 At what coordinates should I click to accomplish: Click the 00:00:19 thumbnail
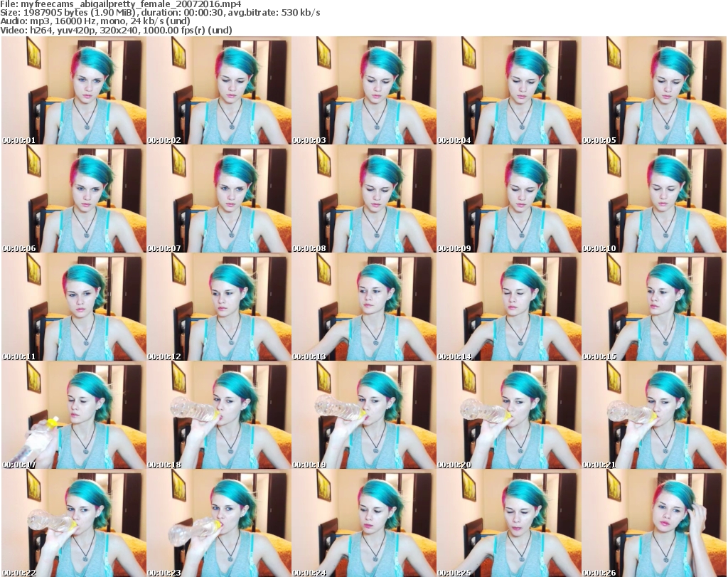point(364,415)
